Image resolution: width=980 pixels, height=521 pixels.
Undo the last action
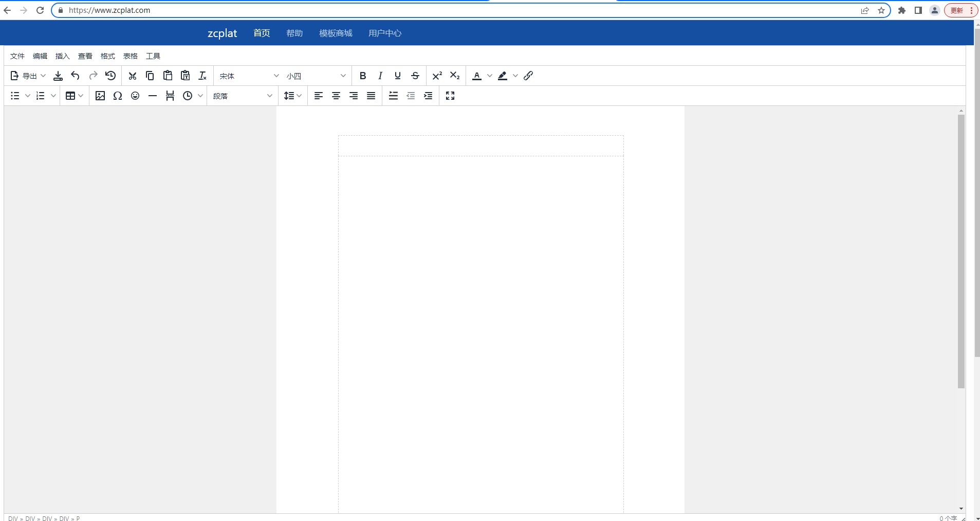[x=76, y=76]
